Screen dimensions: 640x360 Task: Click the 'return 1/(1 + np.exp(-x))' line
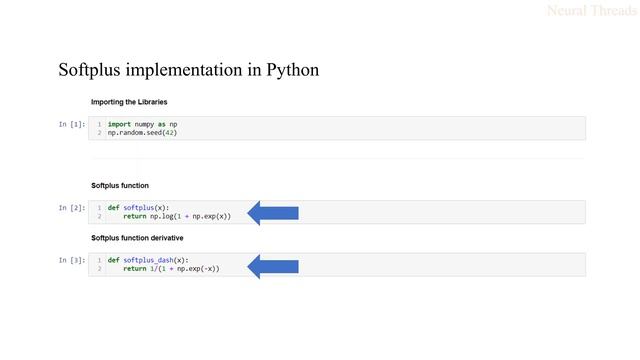pyautogui.click(x=171, y=269)
